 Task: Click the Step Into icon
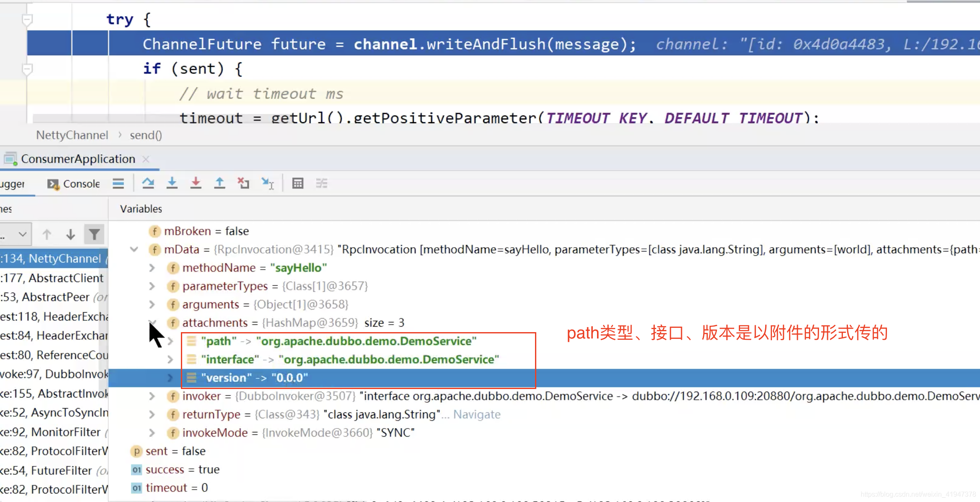coord(172,183)
